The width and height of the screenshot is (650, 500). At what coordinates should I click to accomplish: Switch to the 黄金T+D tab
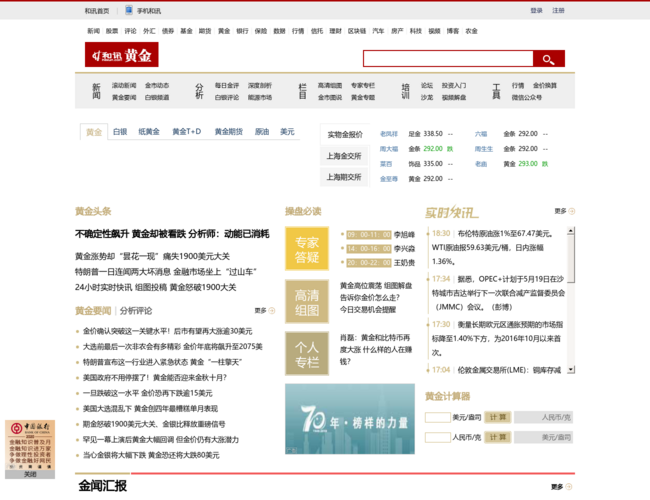click(x=187, y=131)
